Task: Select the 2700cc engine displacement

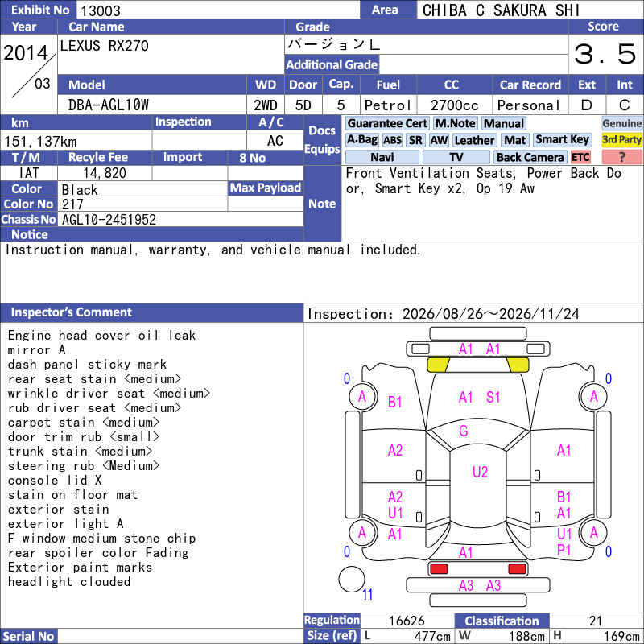Action: [x=454, y=105]
